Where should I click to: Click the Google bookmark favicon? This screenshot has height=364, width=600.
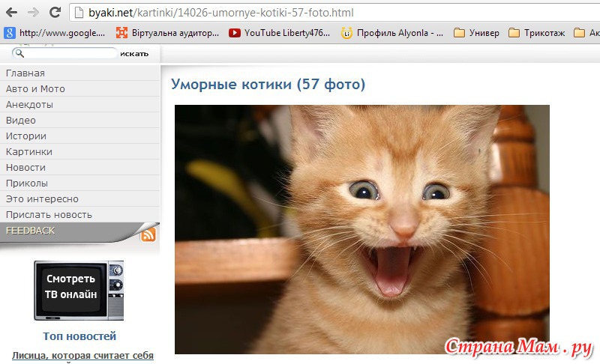[x=10, y=33]
